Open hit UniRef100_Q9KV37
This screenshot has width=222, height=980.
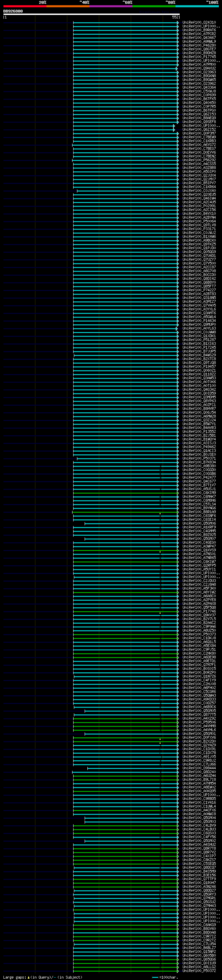[199, 615]
